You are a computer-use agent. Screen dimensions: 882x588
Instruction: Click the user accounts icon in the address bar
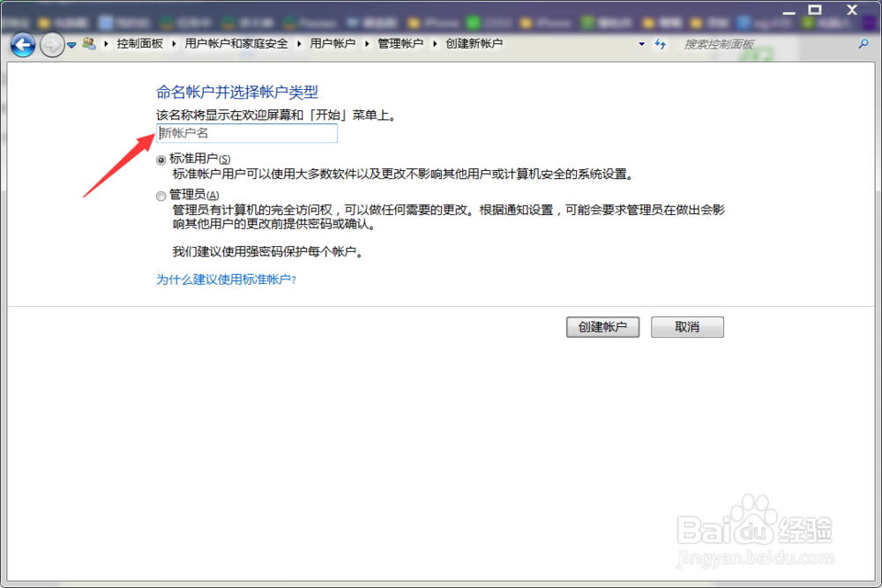[89, 42]
